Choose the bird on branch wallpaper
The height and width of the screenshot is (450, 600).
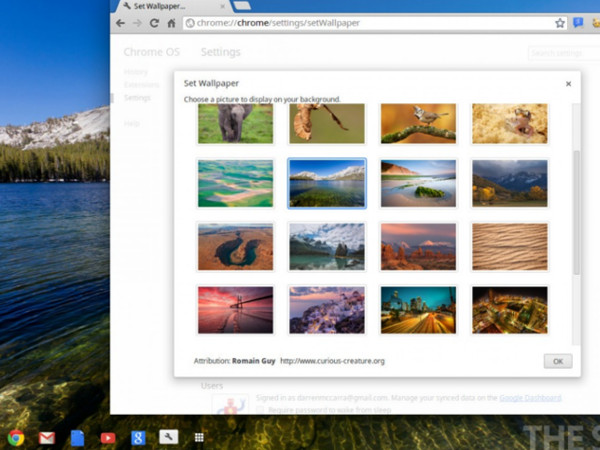tap(418, 124)
